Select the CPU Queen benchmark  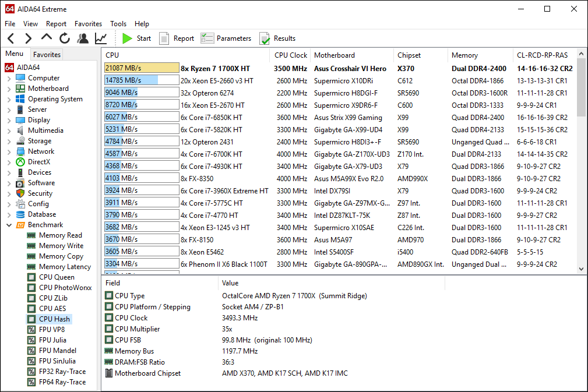[x=57, y=277]
